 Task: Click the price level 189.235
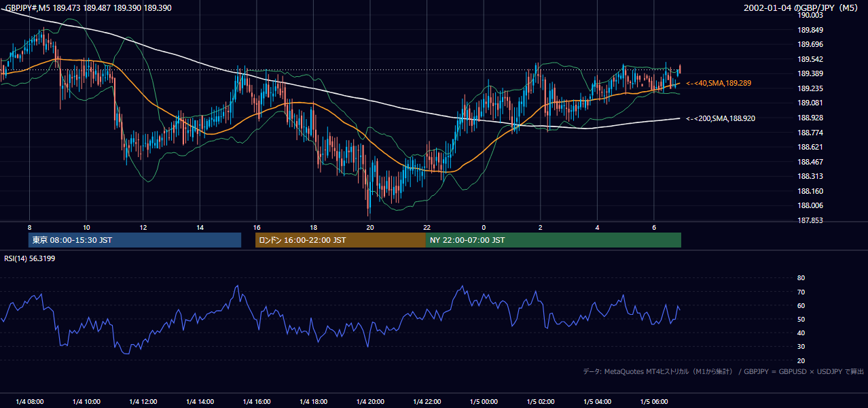811,88
